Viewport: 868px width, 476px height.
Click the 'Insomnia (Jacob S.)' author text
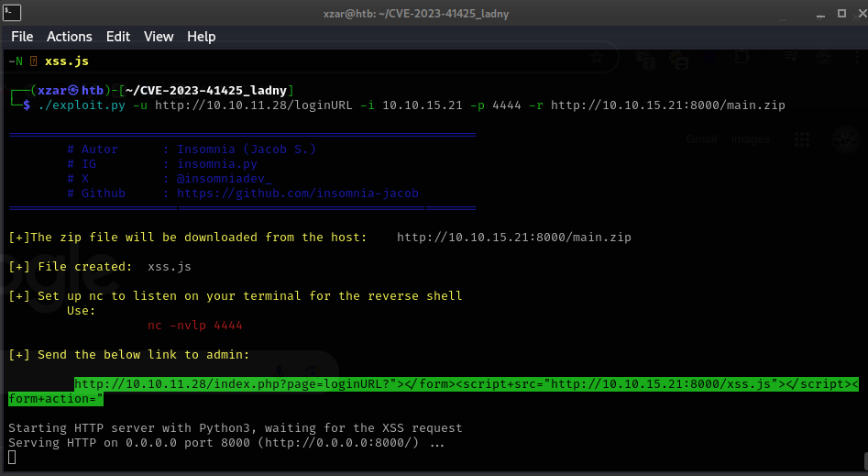[247, 149]
